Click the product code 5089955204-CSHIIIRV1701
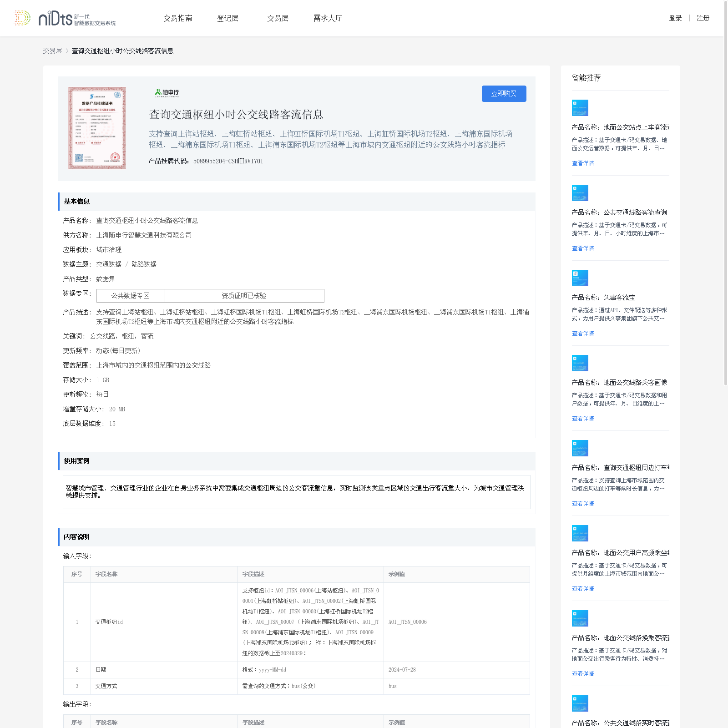 [x=228, y=161]
